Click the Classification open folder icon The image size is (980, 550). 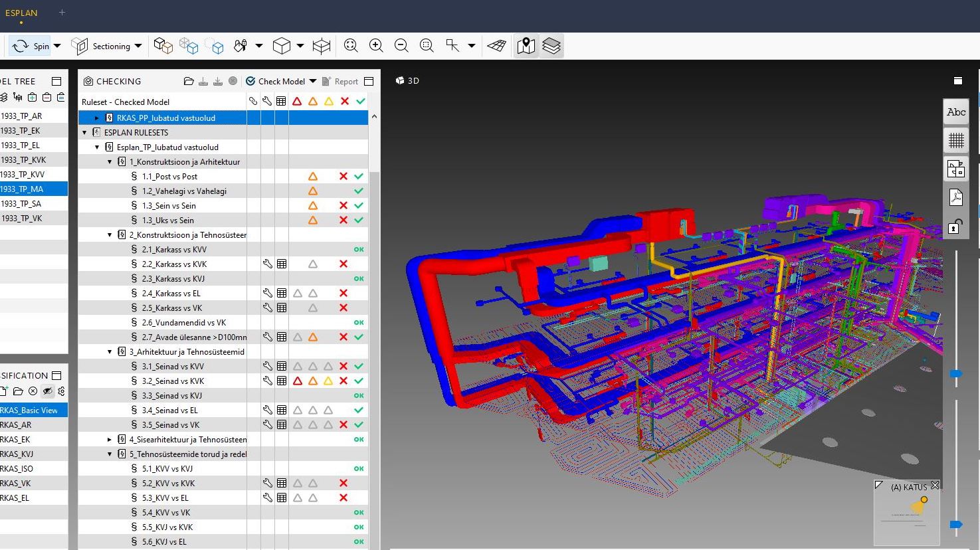(x=18, y=391)
